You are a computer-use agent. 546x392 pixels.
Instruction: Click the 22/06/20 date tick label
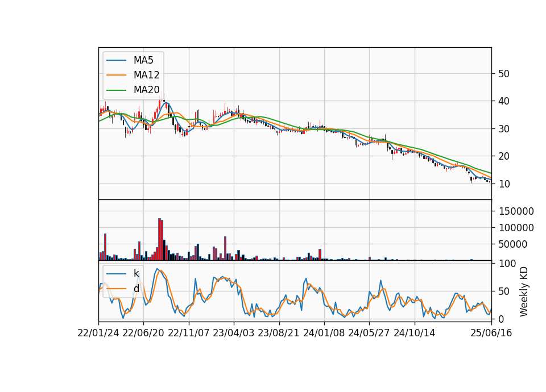(x=143, y=333)
